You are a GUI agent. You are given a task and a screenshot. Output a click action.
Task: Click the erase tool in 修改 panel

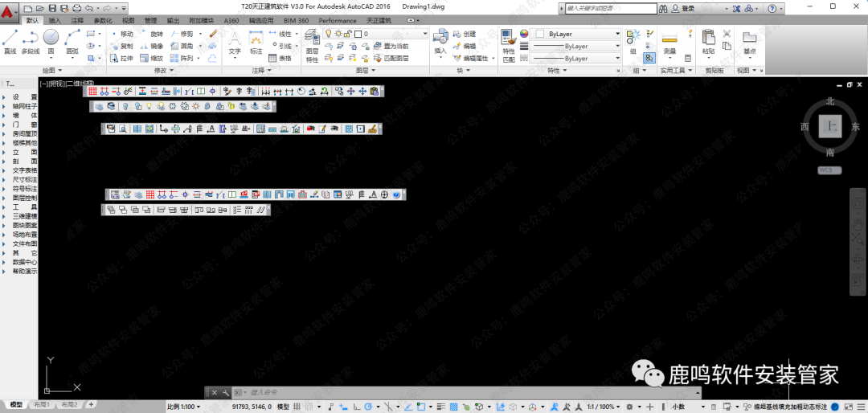click(x=214, y=34)
